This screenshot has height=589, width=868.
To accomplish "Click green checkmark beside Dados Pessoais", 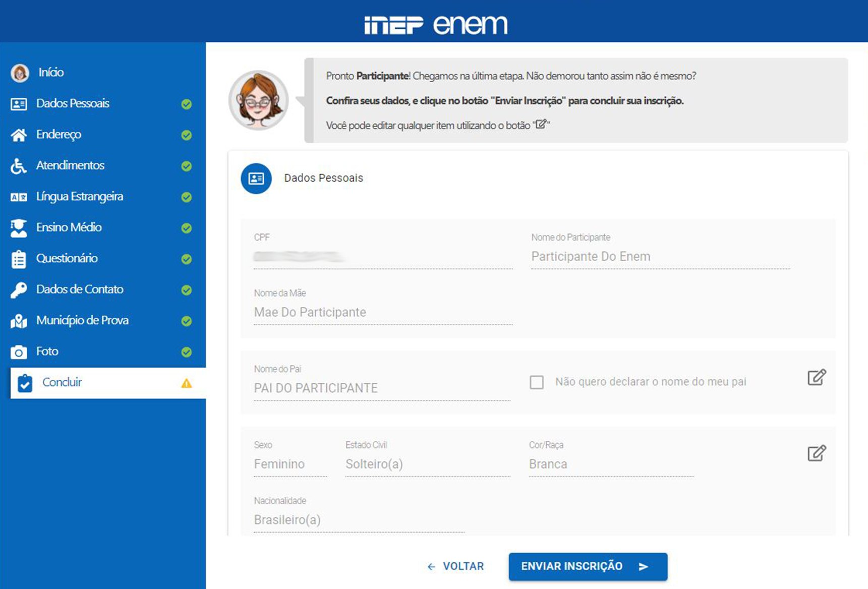I will coord(187,104).
